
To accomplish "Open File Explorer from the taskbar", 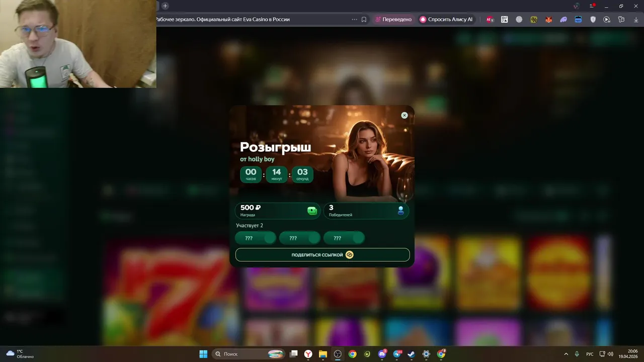I will (x=323, y=354).
